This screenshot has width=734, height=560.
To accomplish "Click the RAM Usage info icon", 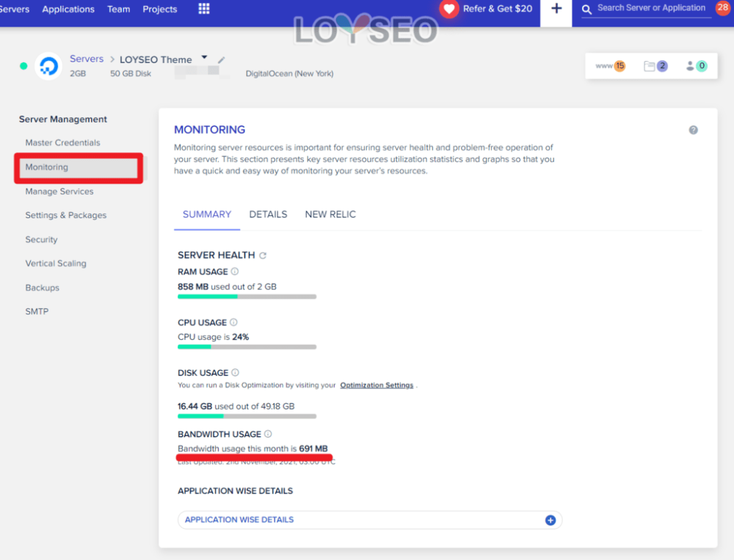I will [x=235, y=272].
